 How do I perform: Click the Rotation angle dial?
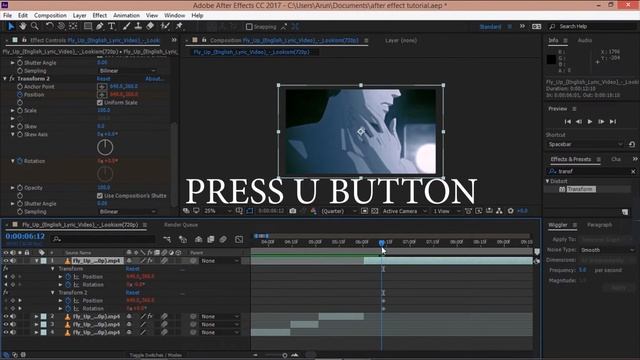tap(105, 174)
